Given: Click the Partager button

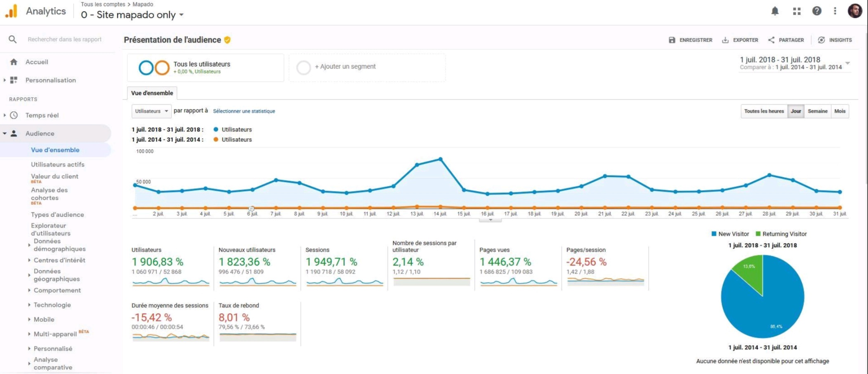Looking at the screenshot, I should click(786, 40).
